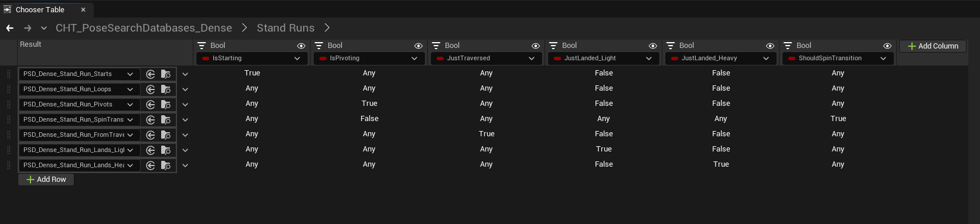Image resolution: width=980 pixels, height=224 pixels.
Task: Open the JustLanded_Light property dropdown
Action: click(x=604, y=58)
